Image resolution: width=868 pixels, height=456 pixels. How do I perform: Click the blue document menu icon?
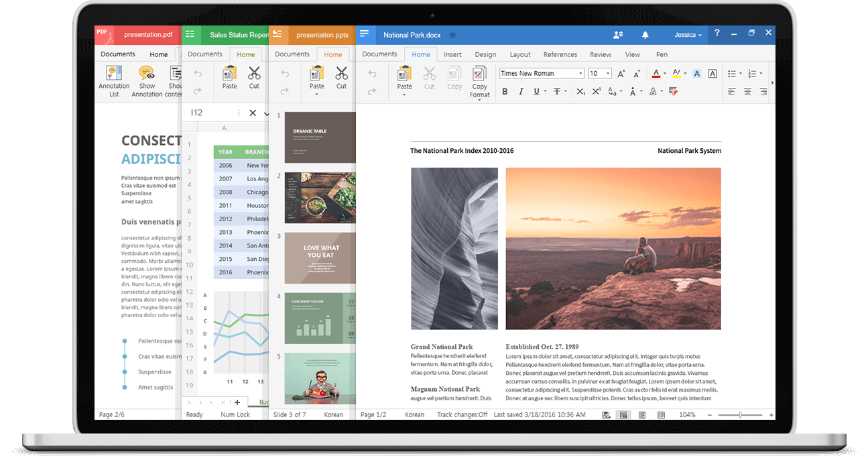pyautogui.click(x=364, y=34)
